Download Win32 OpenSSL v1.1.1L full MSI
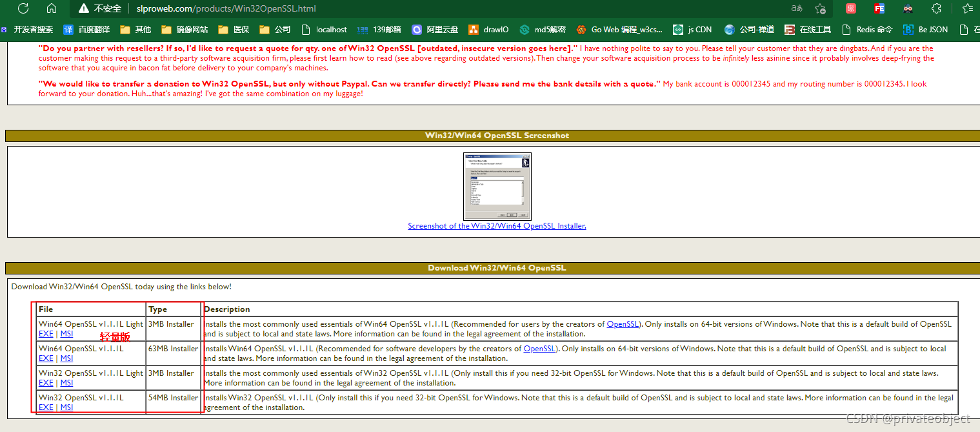This screenshot has width=980, height=432. 66,407
